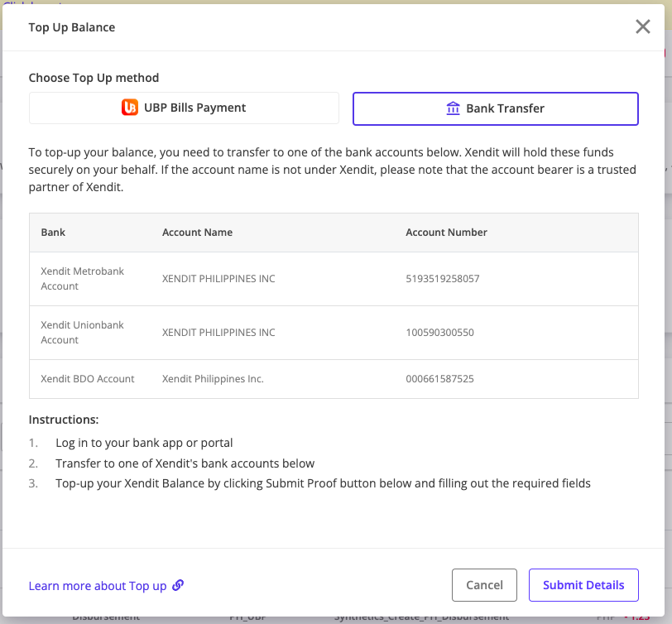Screen dimensions: 672x624
Task: Click the Account Name column header
Action: click(x=197, y=233)
